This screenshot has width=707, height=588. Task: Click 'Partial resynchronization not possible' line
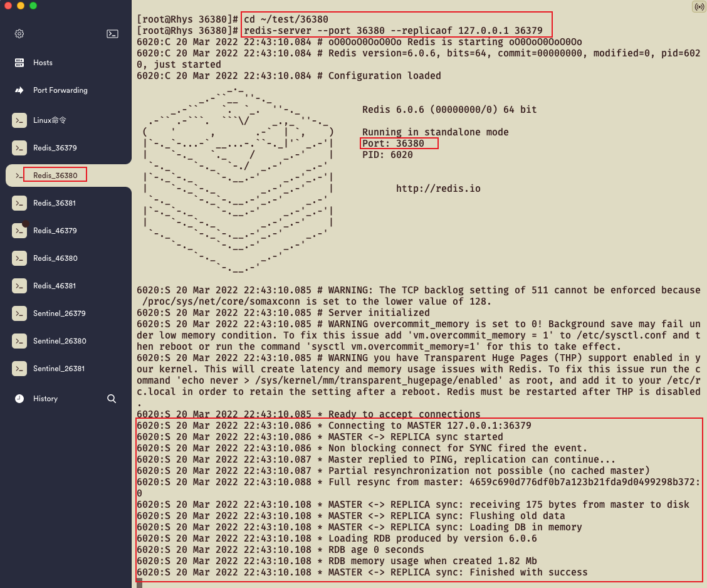pos(393,471)
